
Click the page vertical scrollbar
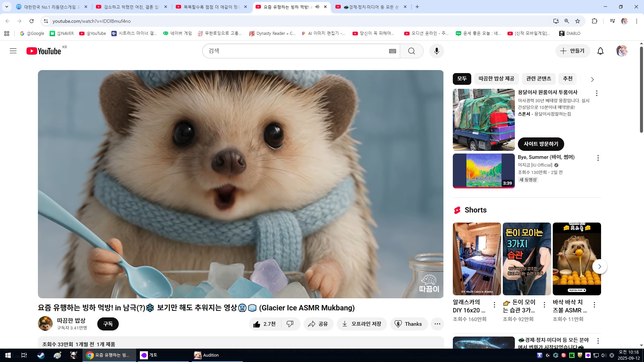641,90
